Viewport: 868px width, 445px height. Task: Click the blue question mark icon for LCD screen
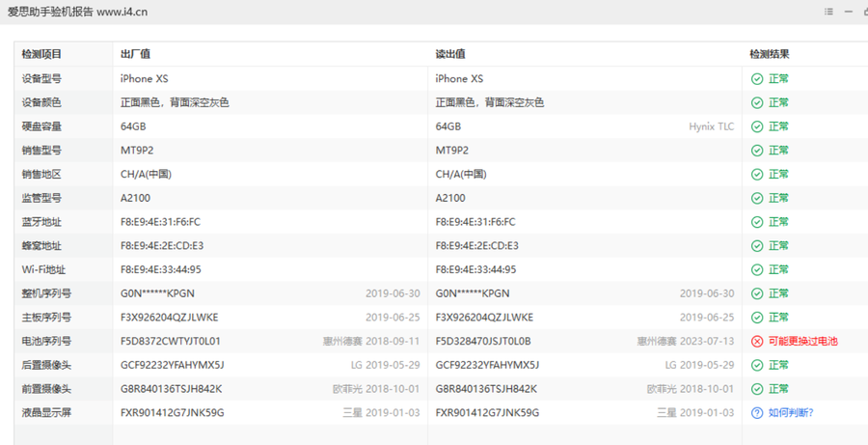(x=757, y=412)
